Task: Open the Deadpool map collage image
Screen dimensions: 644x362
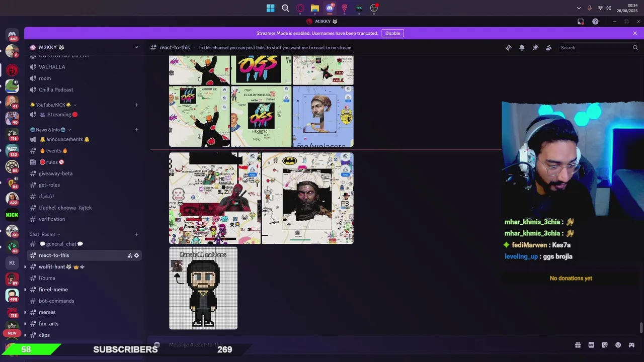Action: (x=215, y=198)
